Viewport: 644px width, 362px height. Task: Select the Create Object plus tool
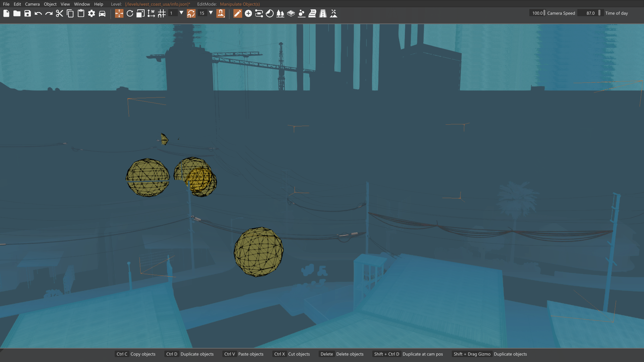248,13
